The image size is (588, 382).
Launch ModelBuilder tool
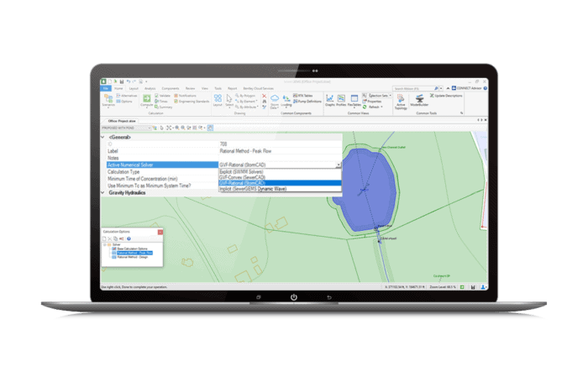420,102
